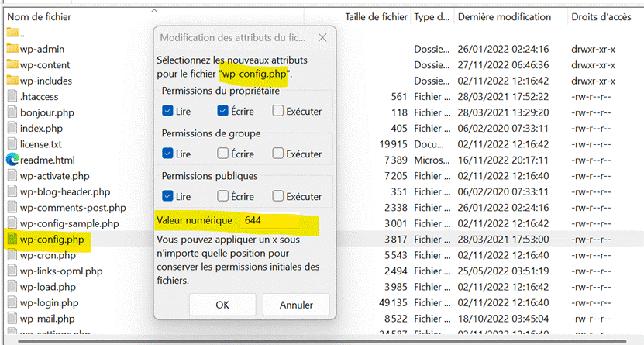Click the license.txt file icon
The width and height of the screenshot is (644, 345).
click(x=12, y=143)
